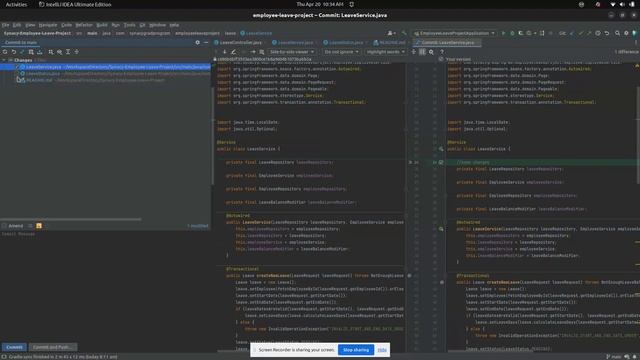This screenshot has height=360, width=640.
Task: Hide the Commit tool window
Action: (206, 42)
